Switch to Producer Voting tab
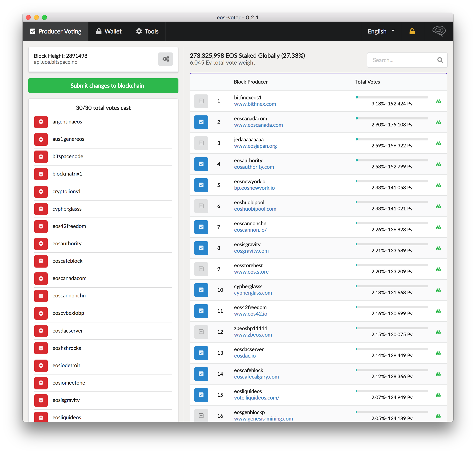Image resolution: width=476 pixels, height=454 pixels. pos(56,31)
